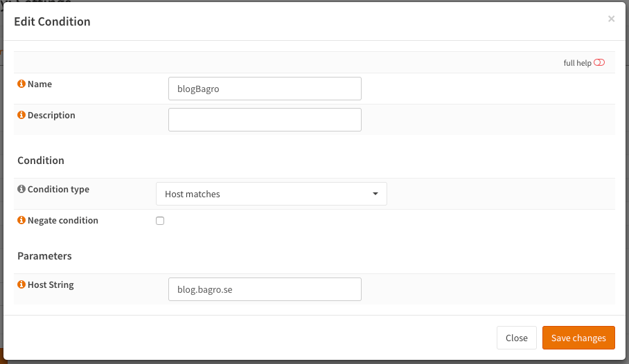Viewport: 629px width, 364px height.
Task: Open the Condition type dropdown showing Host matches
Action: (x=271, y=194)
